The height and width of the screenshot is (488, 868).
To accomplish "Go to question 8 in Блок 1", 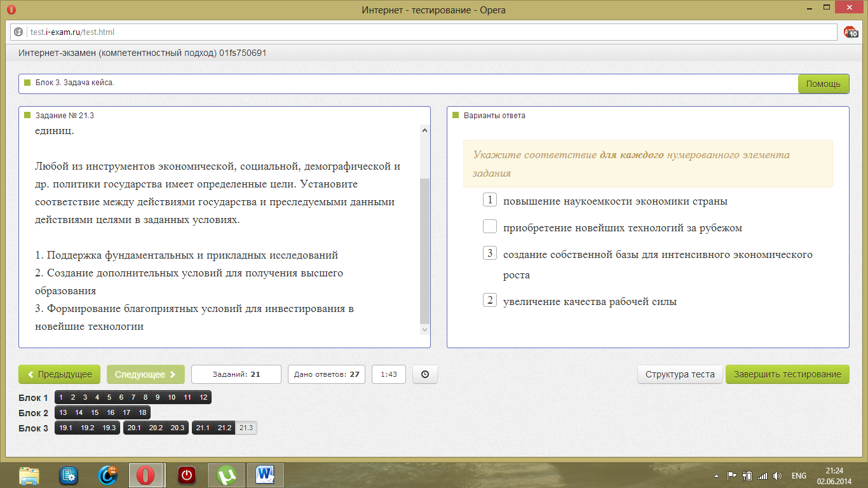I will click(x=146, y=397).
